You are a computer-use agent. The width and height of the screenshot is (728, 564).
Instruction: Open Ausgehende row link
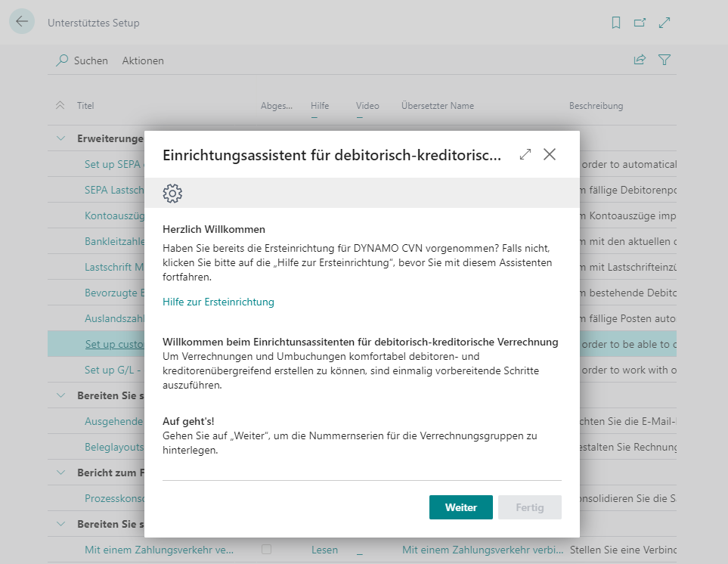click(x=114, y=421)
